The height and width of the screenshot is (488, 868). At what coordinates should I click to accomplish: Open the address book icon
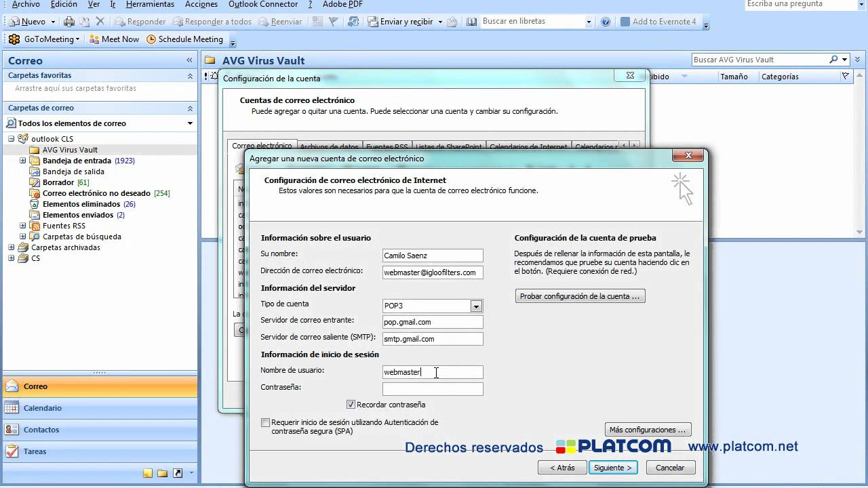(x=472, y=22)
